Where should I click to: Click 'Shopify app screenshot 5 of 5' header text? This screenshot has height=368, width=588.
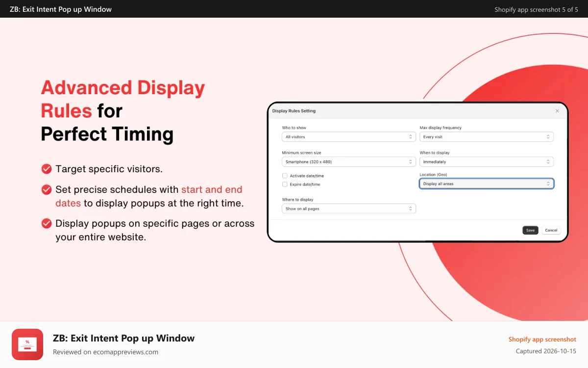point(537,9)
